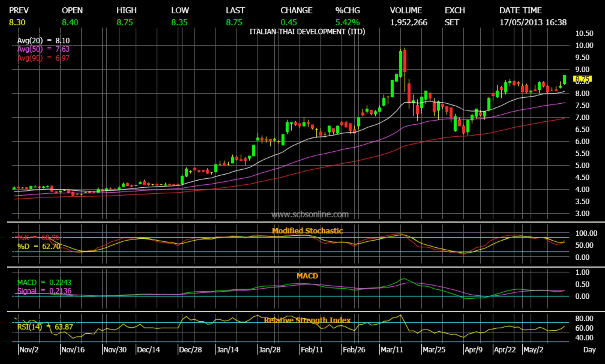Click the Apr/9 date axis label

pyautogui.click(x=474, y=350)
